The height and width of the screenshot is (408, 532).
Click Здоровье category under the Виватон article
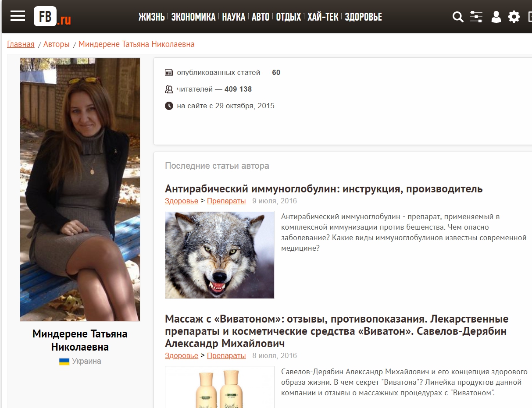(x=182, y=355)
